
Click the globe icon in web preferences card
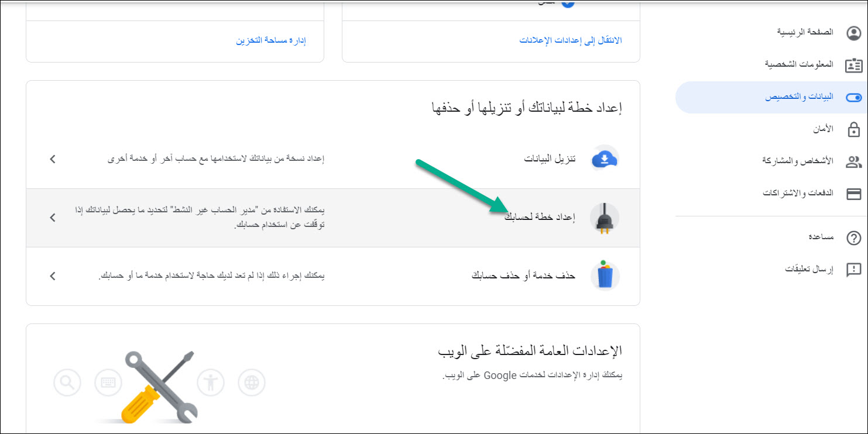coord(252,383)
